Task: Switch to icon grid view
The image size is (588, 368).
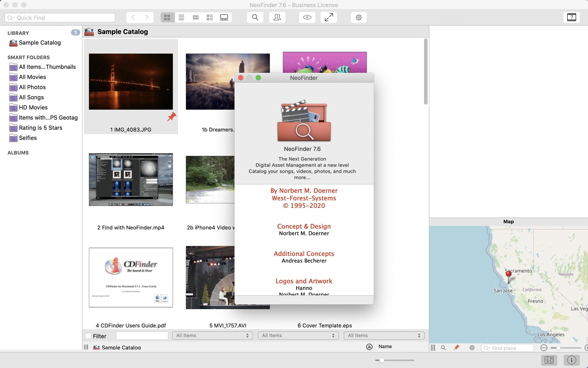Action: pyautogui.click(x=167, y=17)
